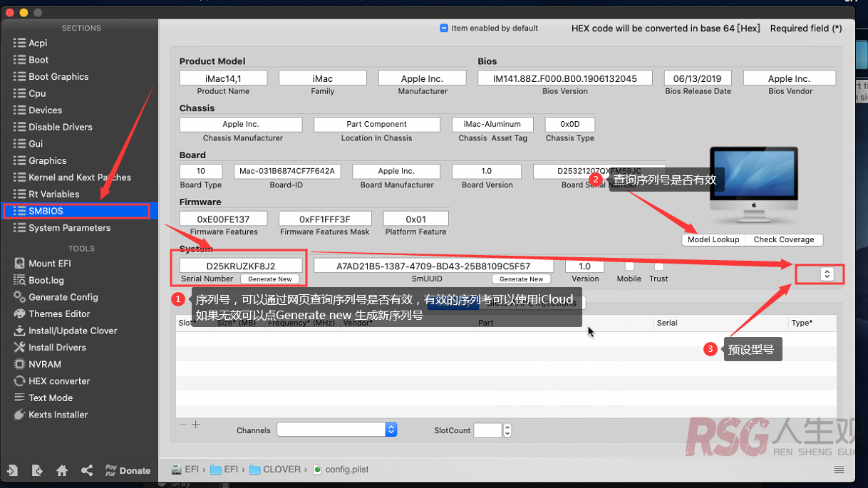Open the list icon at path bar's right
Image resolution: width=868 pixels, height=488 pixels.
(x=839, y=469)
